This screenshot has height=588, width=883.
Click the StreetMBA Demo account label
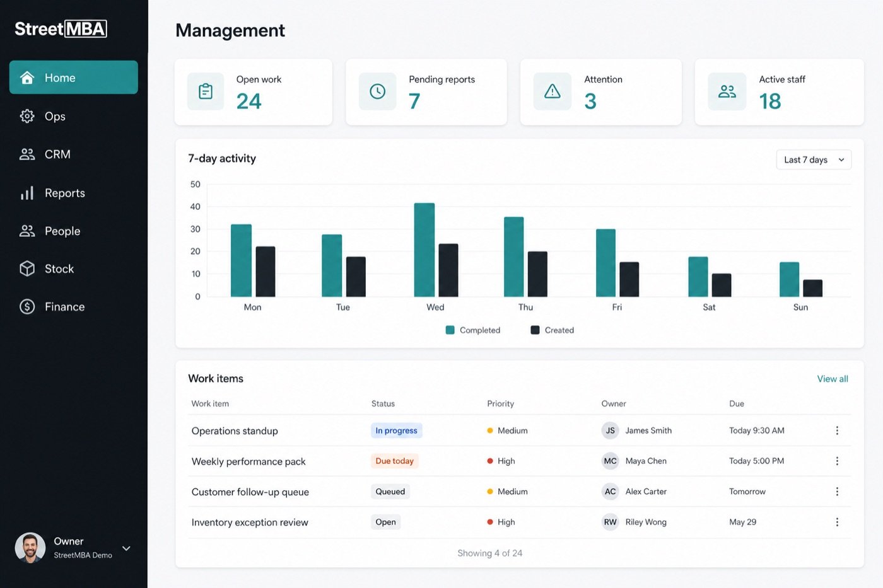click(83, 555)
